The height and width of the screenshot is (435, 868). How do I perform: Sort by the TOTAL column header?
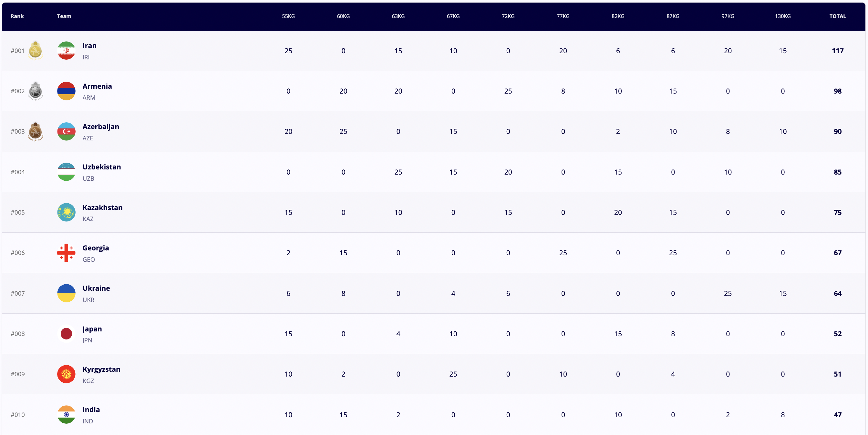click(837, 16)
